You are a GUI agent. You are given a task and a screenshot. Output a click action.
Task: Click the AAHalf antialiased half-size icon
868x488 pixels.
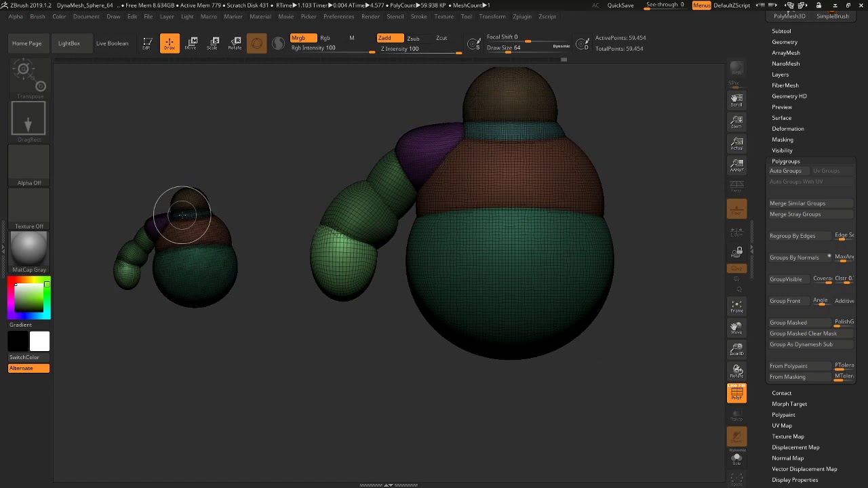point(736,165)
